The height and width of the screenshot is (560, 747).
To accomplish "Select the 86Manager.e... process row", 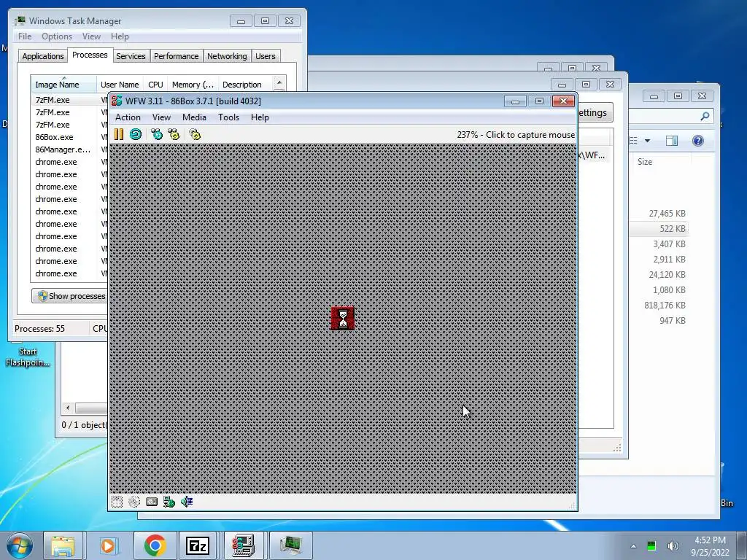I will pos(69,149).
